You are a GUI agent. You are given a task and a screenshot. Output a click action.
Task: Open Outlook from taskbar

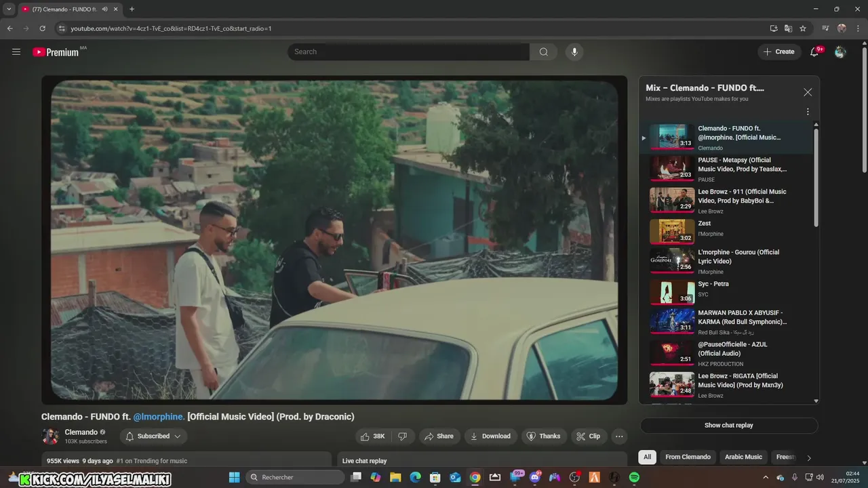pyautogui.click(x=455, y=477)
